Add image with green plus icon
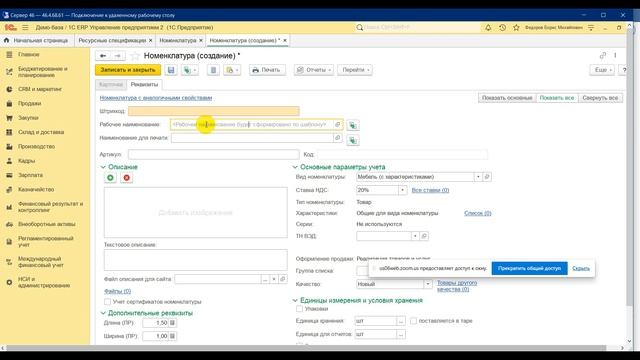This screenshot has width=640, height=360. (110, 178)
